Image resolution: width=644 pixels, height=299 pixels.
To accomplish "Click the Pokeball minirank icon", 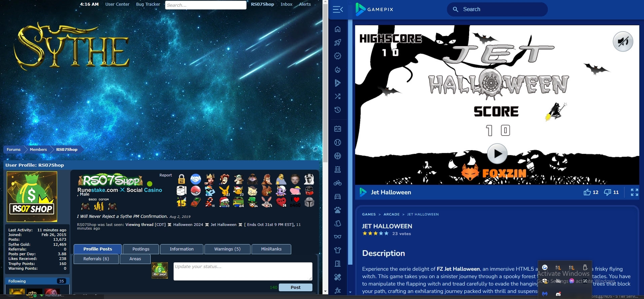I will pos(196,191).
